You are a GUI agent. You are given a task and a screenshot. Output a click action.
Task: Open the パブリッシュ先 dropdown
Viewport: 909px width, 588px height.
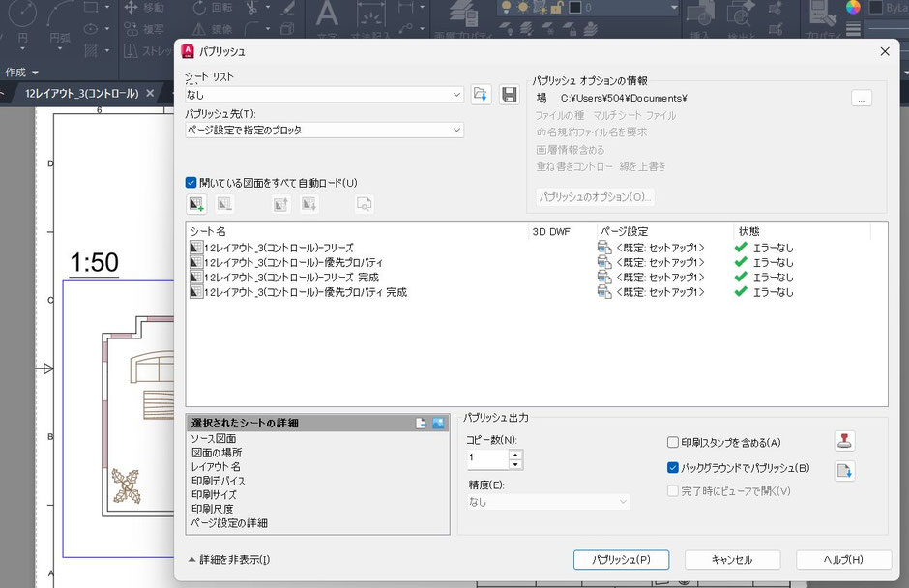324,130
